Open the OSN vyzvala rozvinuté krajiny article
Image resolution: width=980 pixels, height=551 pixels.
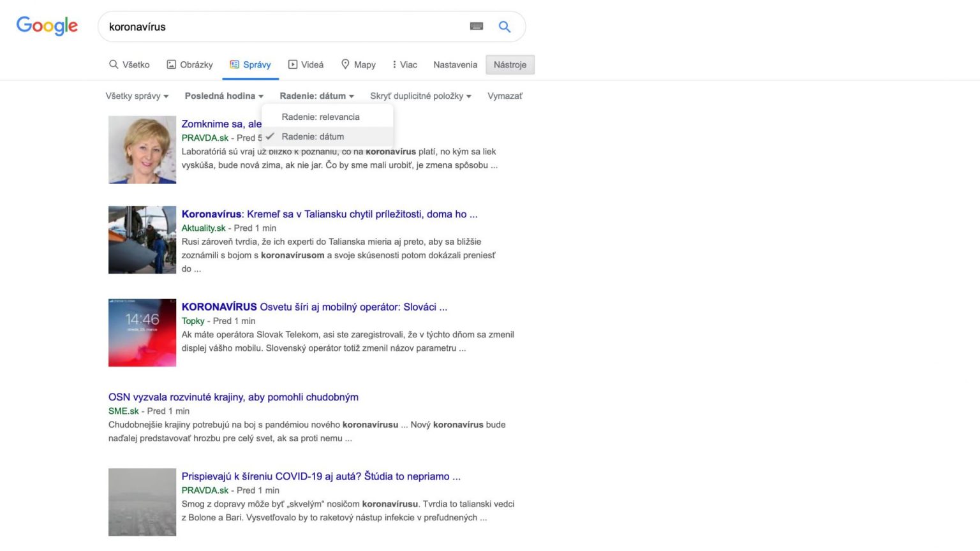point(233,397)
